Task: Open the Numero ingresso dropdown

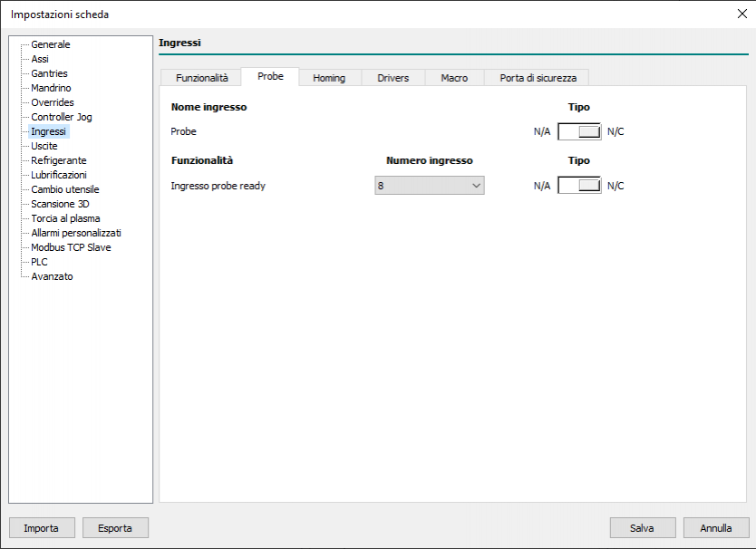Action: [430, 186]
